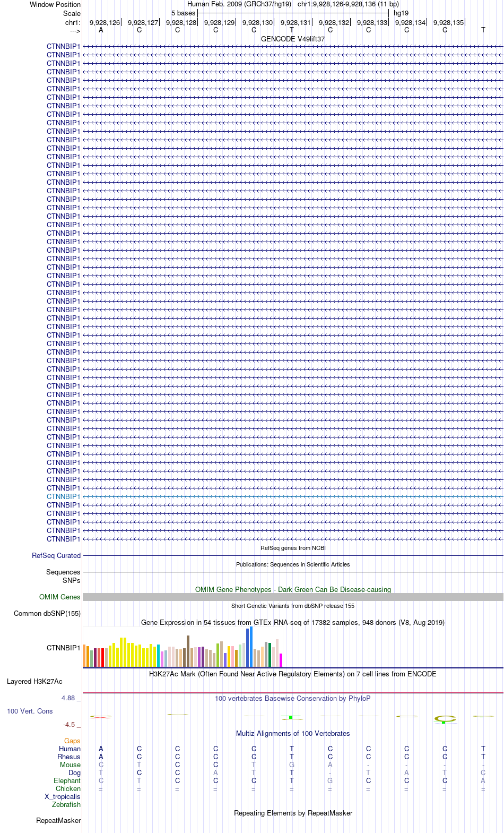
Task: Click the CTNNBIP1 GTEx expression label
Action: 63,648
